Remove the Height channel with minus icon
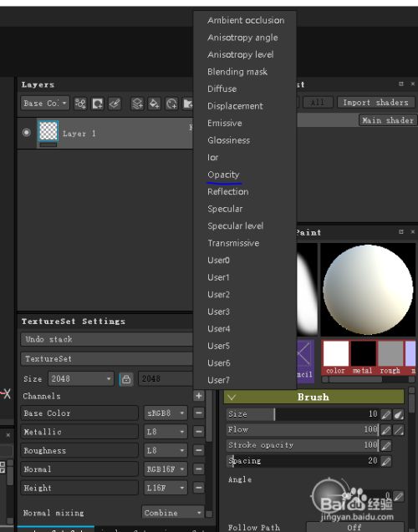418x532 pixels. click(199, 488)
